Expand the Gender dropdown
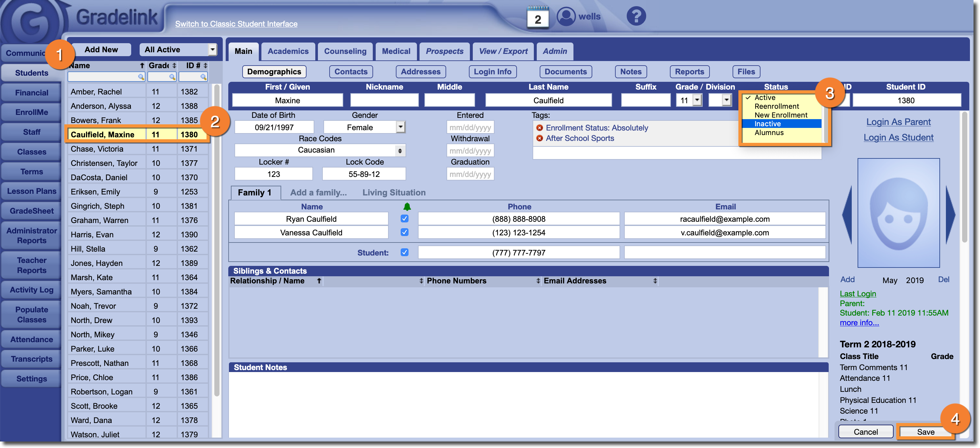 coord(400,127)
